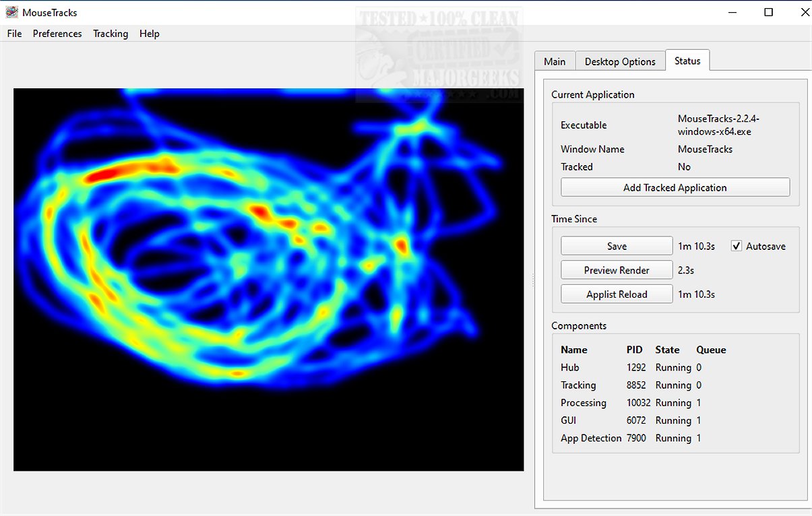
Task: Click the App Detection component row name
Action: (591, 438)
